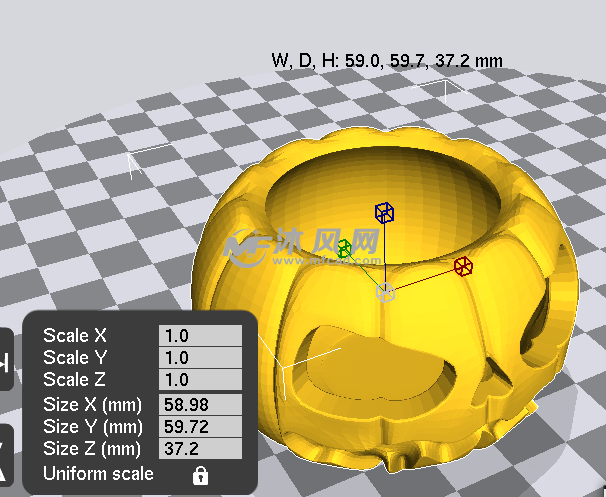The image size is (606, 497).
Task: Click the Size Y (mm) value field
Action: [x=200, y=427]
